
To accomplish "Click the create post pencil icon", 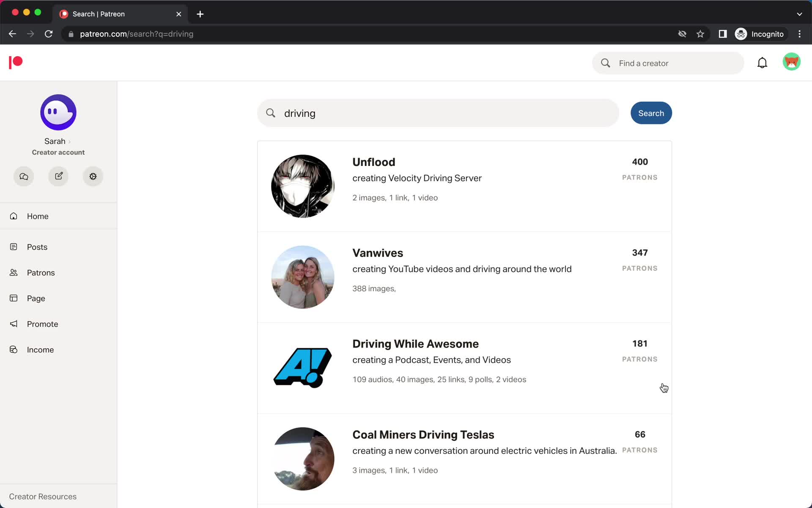I will click(x=58, y=176).
